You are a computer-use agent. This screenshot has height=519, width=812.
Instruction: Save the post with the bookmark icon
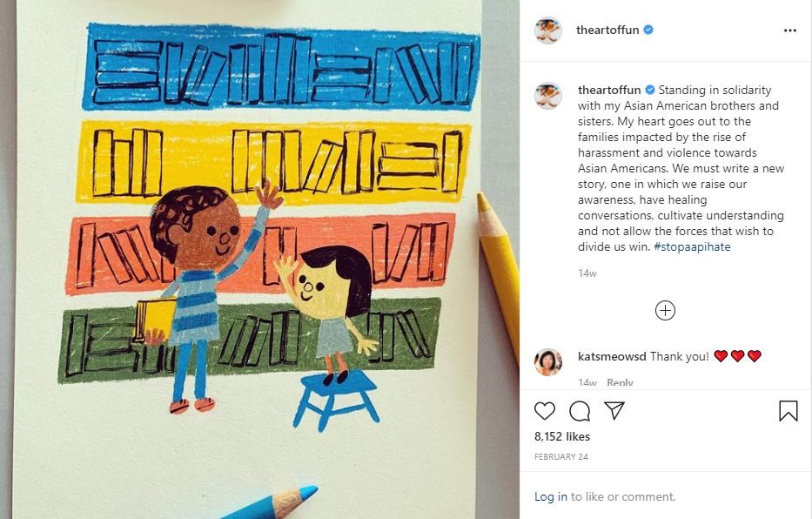point(789,411)
